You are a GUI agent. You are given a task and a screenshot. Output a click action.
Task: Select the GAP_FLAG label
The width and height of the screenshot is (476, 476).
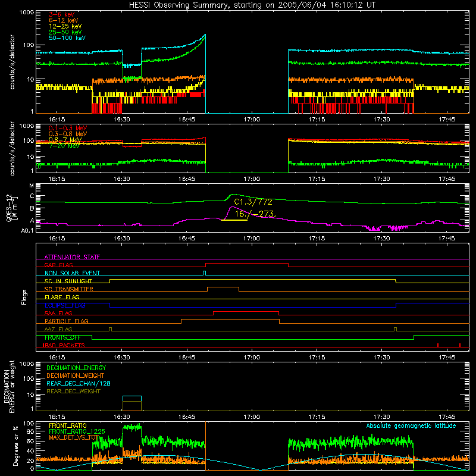[58, 265]
